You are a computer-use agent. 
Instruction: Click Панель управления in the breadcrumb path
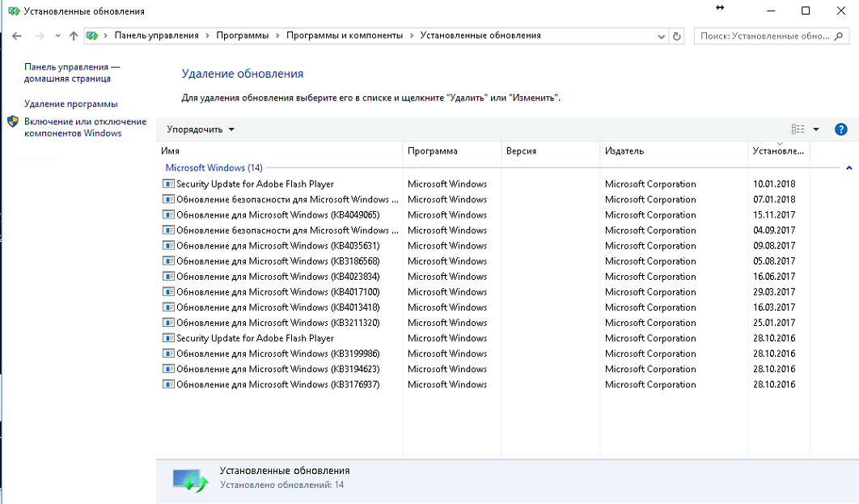(x=156, y=36)
